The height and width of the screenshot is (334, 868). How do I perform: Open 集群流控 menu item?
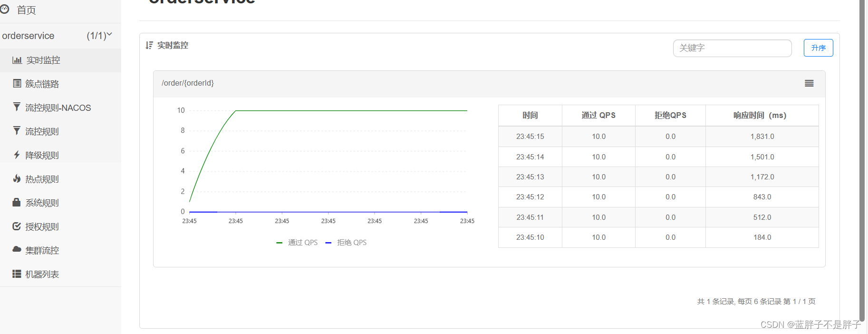pyautogui.click(x=42, y=250)
